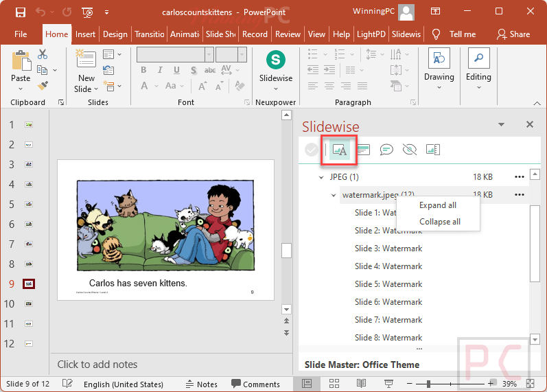
Task: Reset slide icon in Slides group
Action: [x=108, y=70]
